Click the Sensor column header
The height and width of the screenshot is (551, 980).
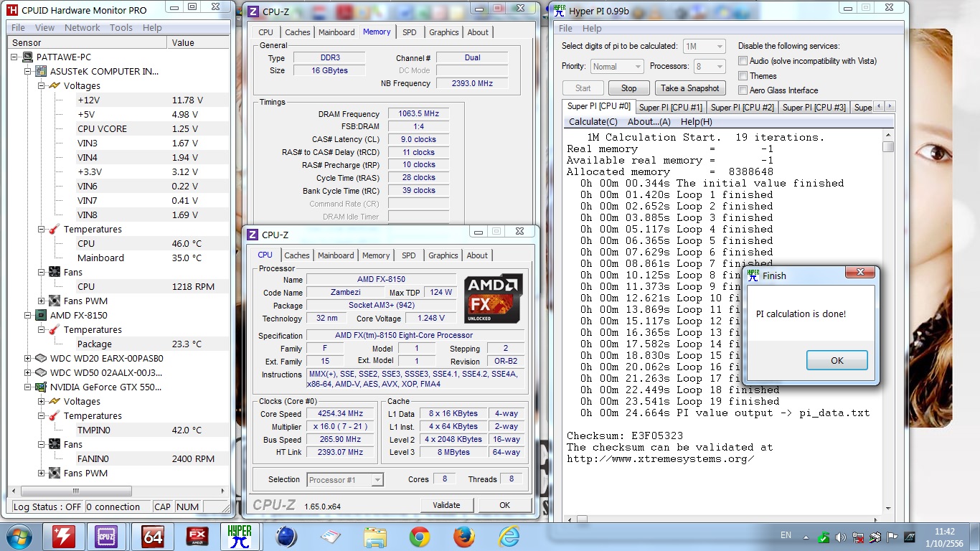[x=87, y=43]
